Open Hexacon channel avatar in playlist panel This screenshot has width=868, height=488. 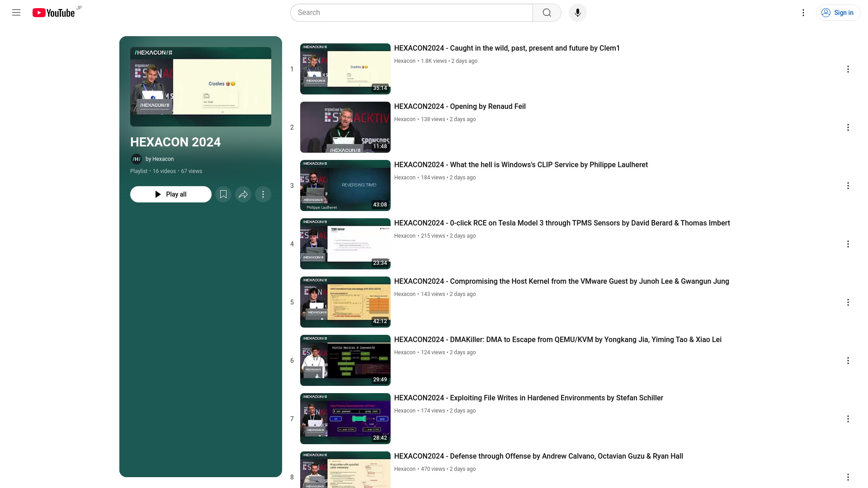pos(136,159)
